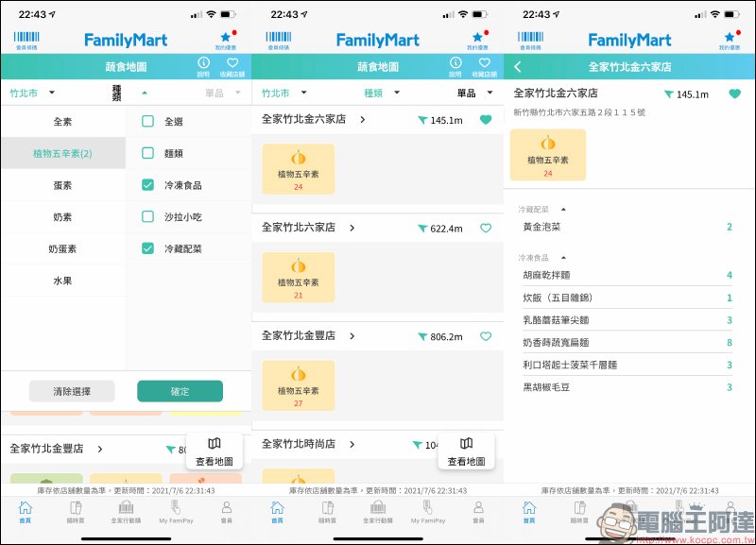Open 植物五辛素 21 card
Screen dimensions: 756x545
pos(299,278)
